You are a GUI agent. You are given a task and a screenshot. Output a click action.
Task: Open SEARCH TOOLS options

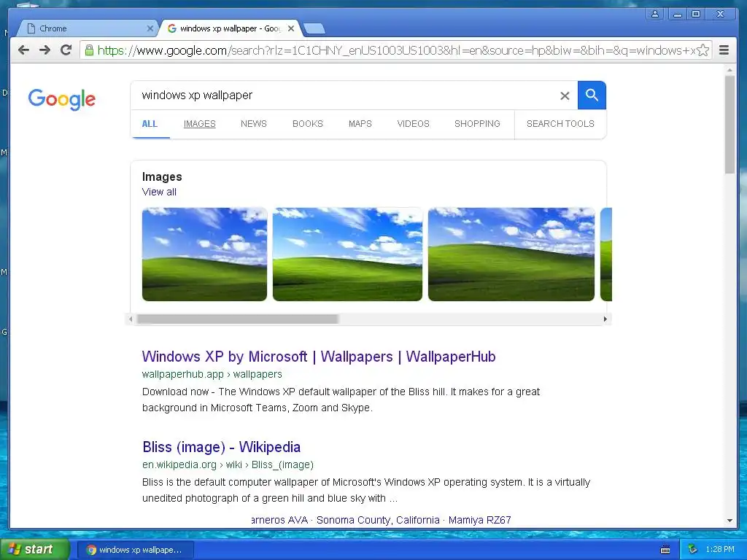[560, 124]
